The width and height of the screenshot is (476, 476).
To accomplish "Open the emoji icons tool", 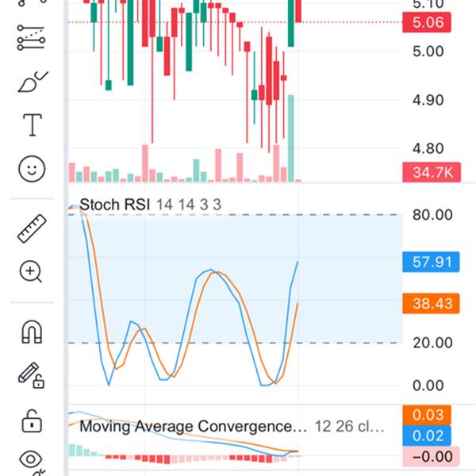I will point(32,169).
